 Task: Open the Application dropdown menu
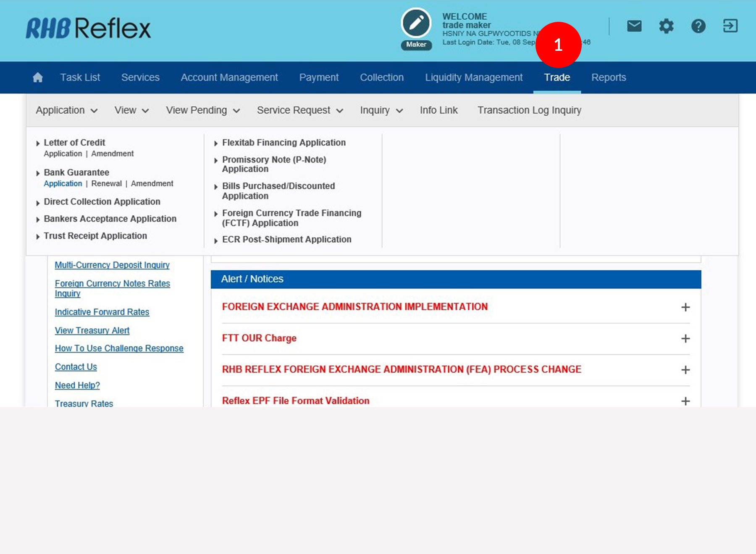tap(66, 110)
